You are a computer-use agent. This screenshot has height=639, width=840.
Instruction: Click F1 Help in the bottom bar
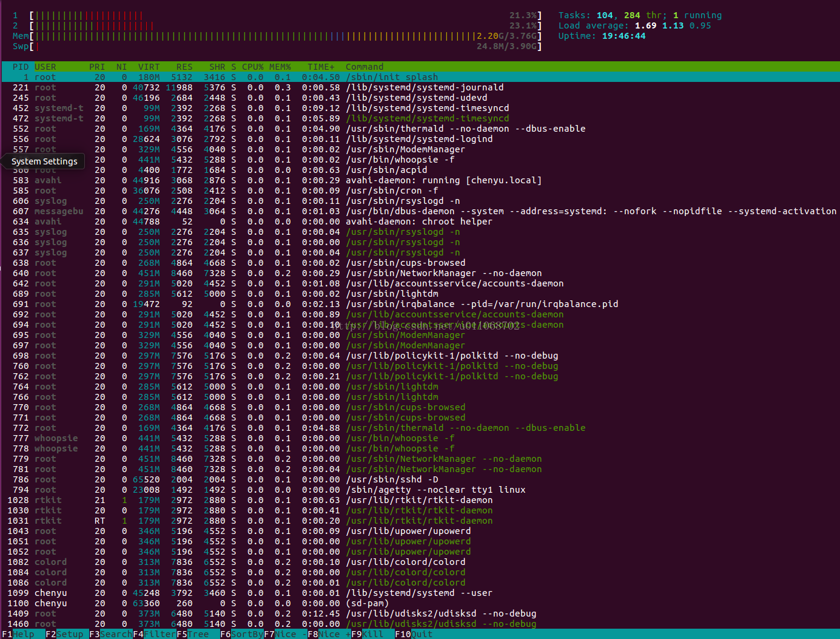pos(18,634)
